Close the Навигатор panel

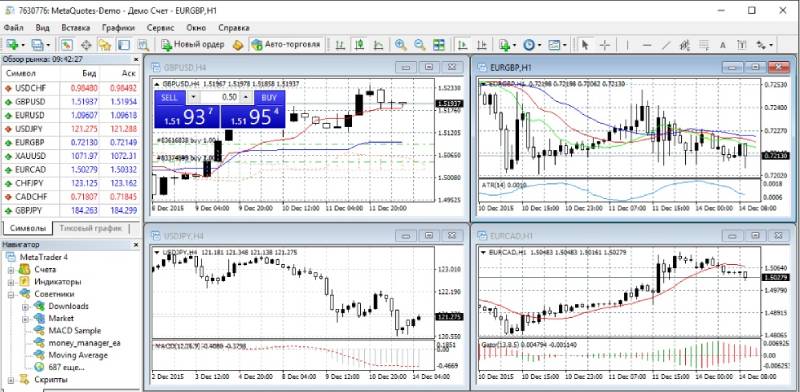136,245
